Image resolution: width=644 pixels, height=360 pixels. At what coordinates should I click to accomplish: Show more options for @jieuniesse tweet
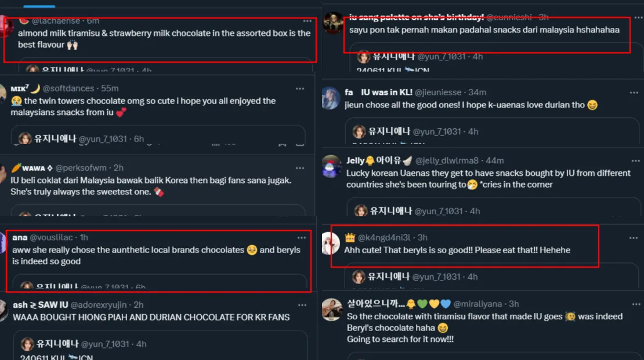634,92
